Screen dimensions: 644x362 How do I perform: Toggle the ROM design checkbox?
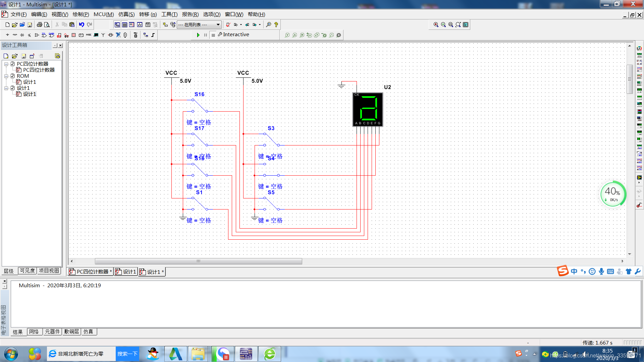[x=12, y=76]
